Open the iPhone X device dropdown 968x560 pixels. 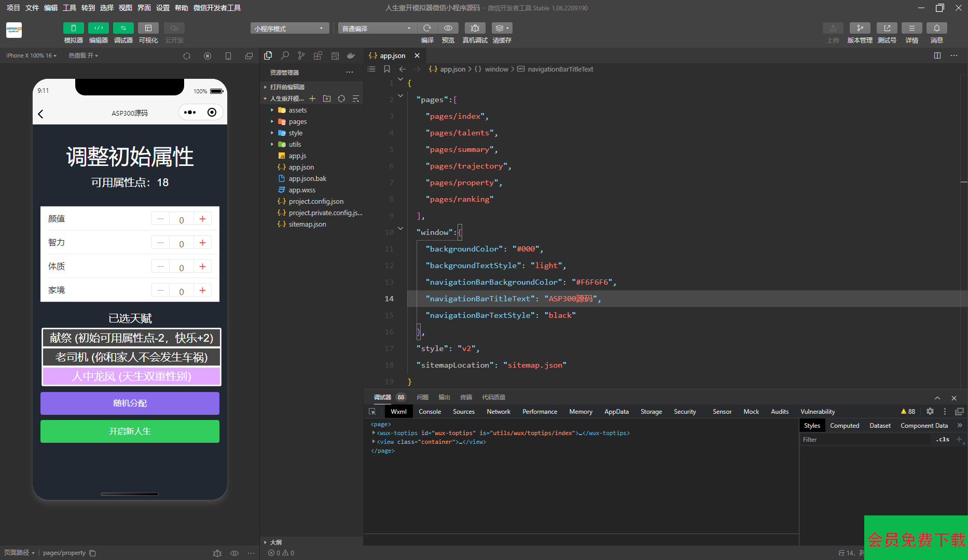pyautogui.click(x=31, y=55)
